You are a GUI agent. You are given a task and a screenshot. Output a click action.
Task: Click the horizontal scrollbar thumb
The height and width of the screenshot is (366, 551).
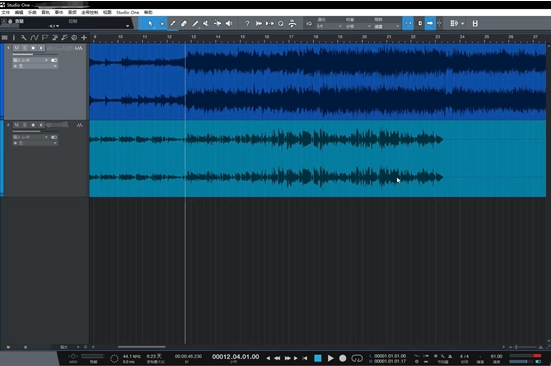[x=142, y=347]
